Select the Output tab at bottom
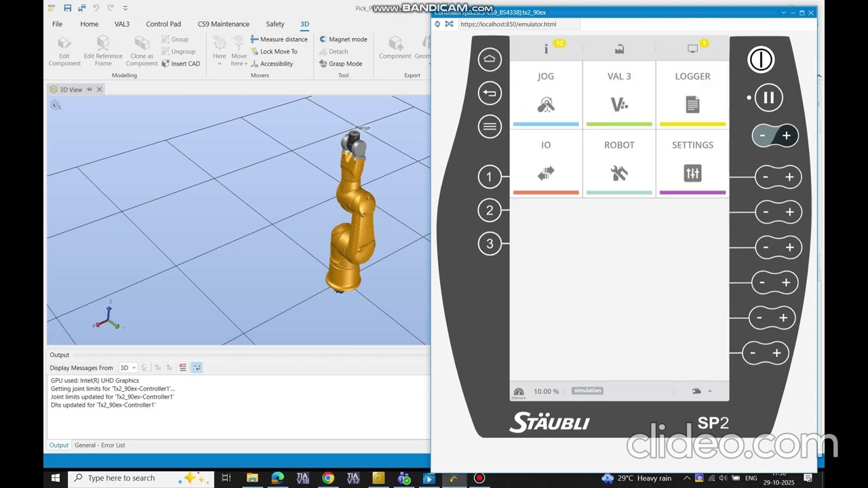The height and width of the screenshot is (488, 868). pos(59,445)
